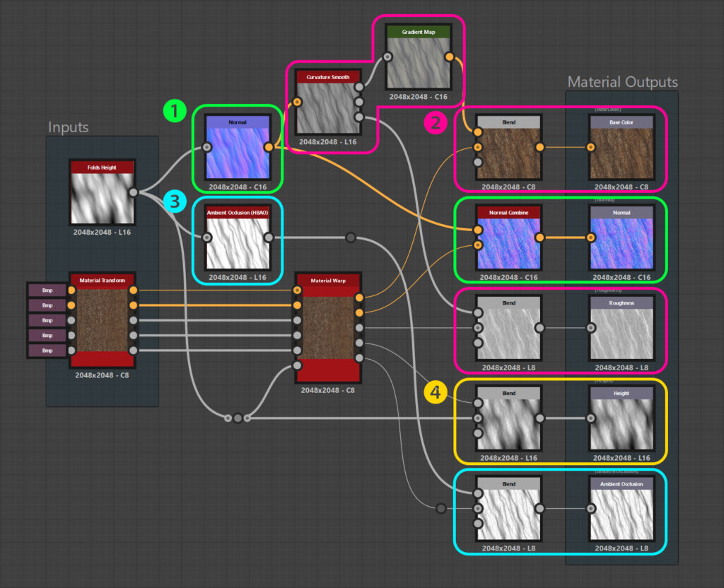724x588 pixels.
Task: Click the Normal Combine node's output pin
Action: [x=540, y=237]
